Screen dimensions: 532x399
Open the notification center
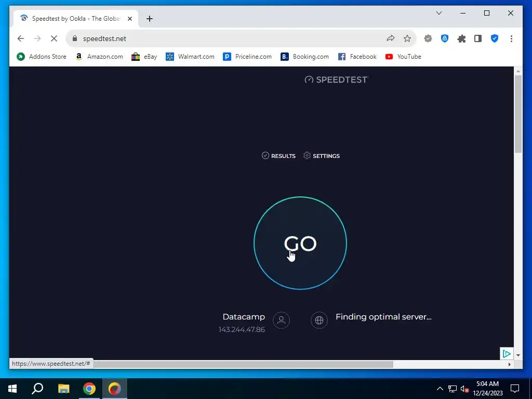(x=515, y=389)
